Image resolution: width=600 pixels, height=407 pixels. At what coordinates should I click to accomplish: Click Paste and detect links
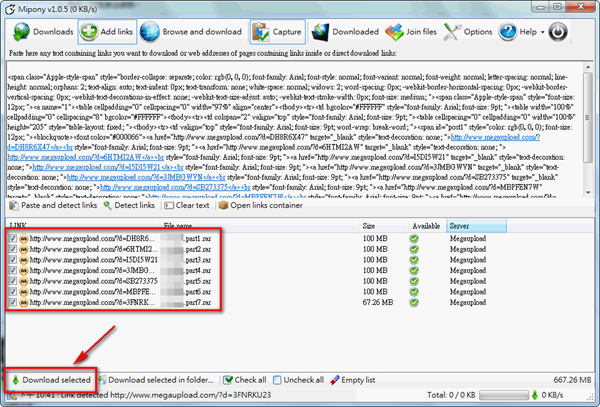[53, 205]
